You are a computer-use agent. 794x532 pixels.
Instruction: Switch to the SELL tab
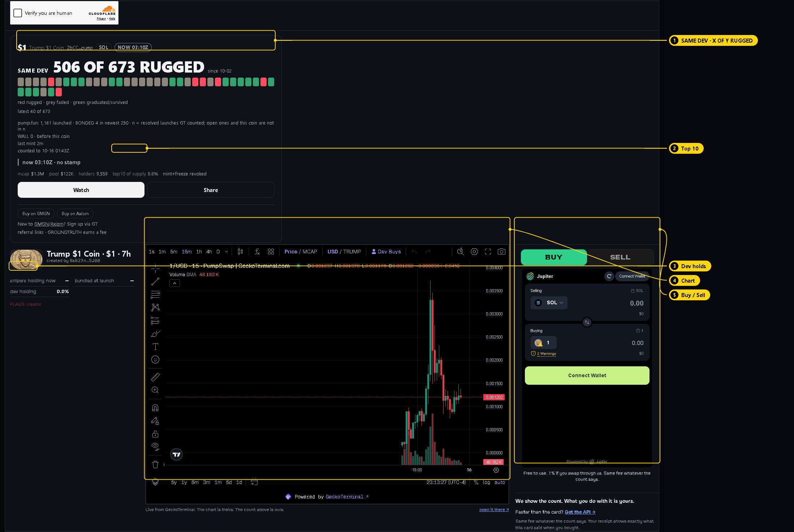coord(620,257)
